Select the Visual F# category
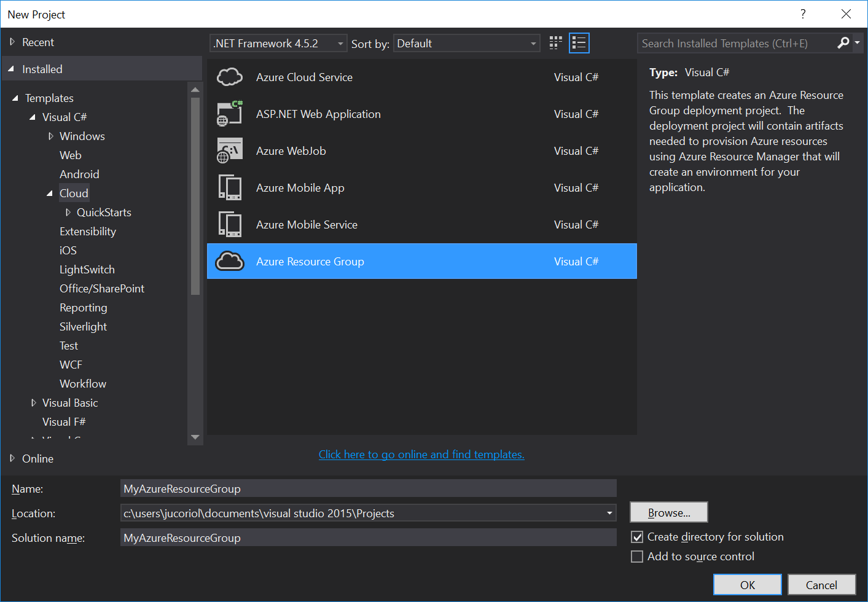Viewport: 868px width, 602px height. 64,421
